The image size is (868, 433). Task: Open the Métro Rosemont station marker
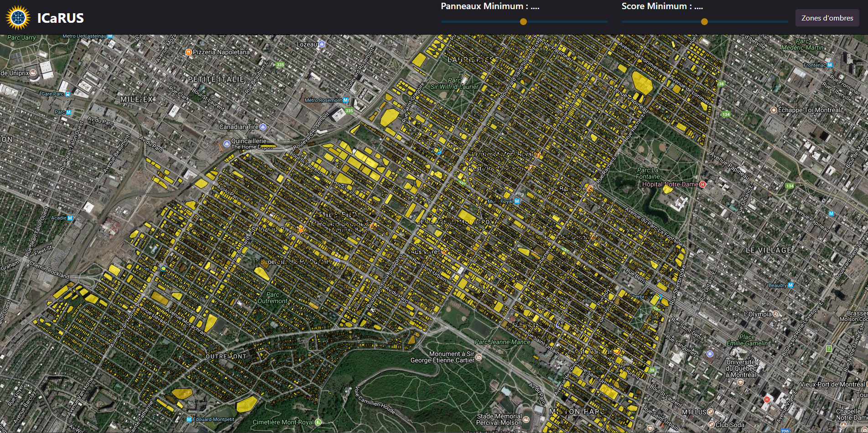(345, 100)
